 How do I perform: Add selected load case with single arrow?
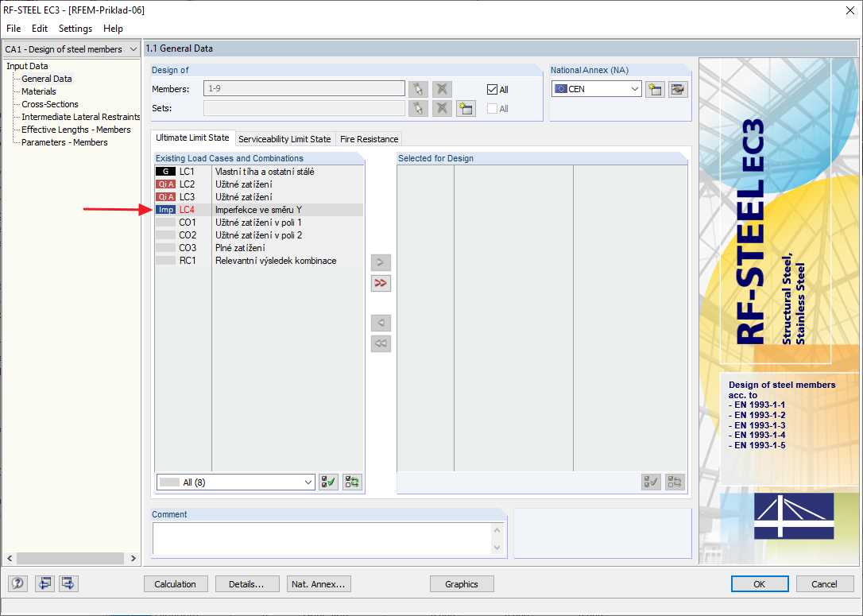click(x=381, y=262)
